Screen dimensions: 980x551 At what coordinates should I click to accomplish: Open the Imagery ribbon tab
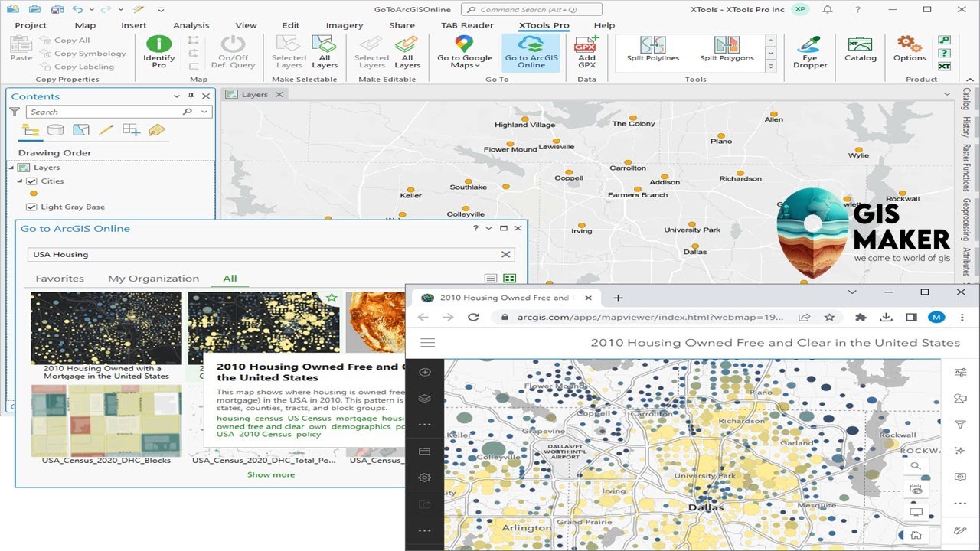click(x=345, y=25)
